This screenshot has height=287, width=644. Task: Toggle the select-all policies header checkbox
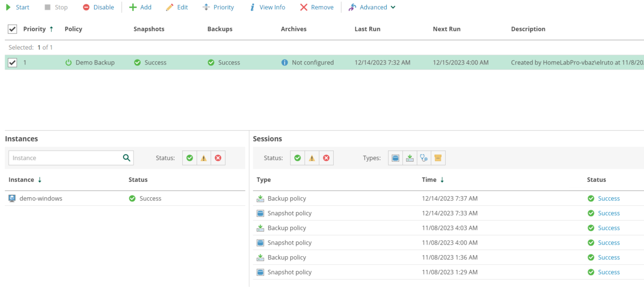click(x=12, y=29)
